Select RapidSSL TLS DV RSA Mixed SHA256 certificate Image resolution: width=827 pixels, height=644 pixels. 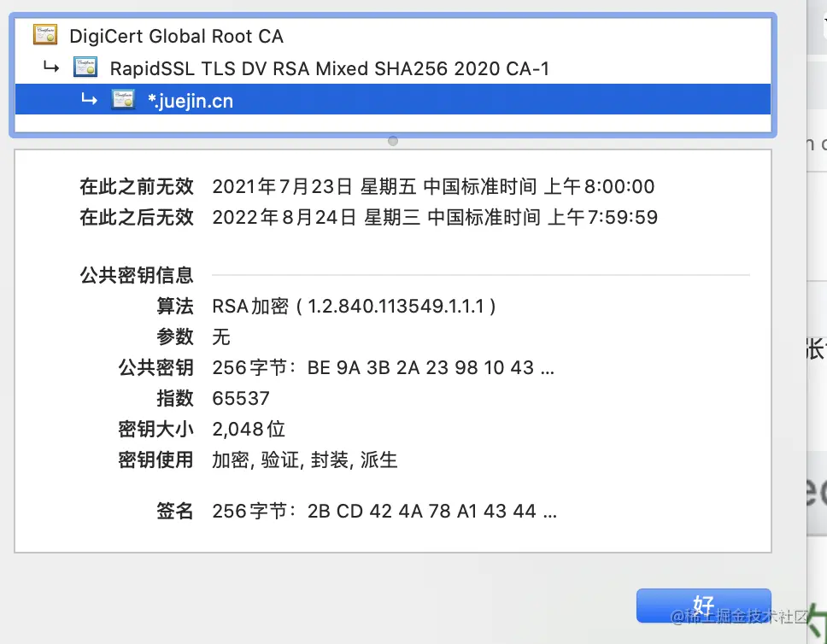point(392,68)
